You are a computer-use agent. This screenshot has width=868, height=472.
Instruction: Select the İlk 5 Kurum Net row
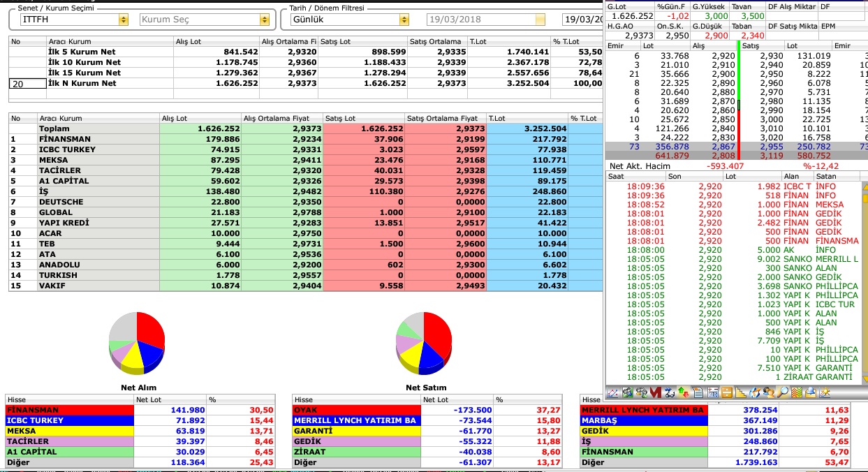[305, 52]
